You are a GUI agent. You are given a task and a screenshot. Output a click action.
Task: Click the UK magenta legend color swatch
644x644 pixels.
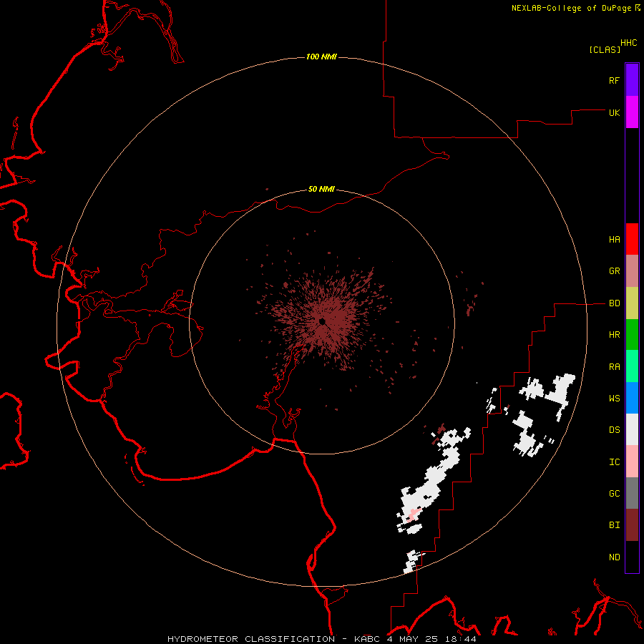click(632, 112)
